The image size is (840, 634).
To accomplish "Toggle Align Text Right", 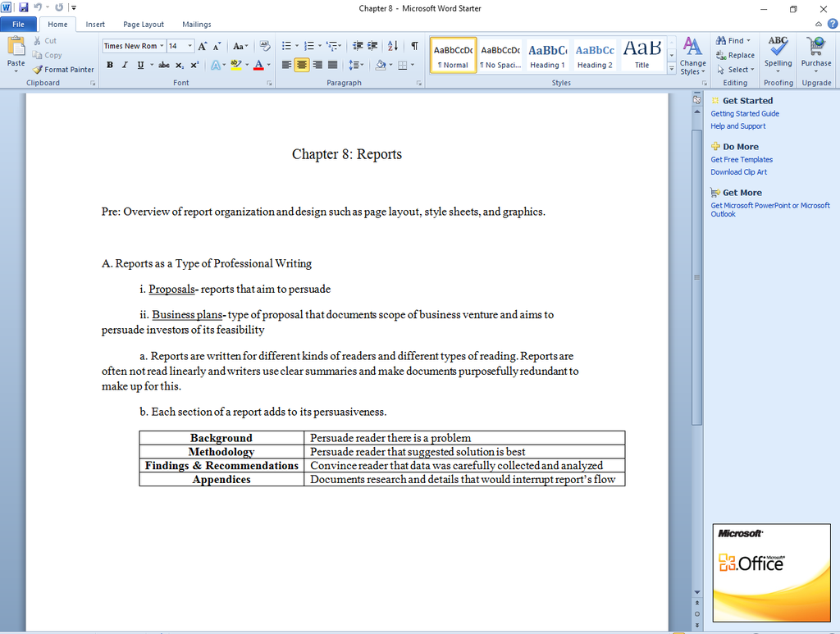I will click(x=317, y=65).
